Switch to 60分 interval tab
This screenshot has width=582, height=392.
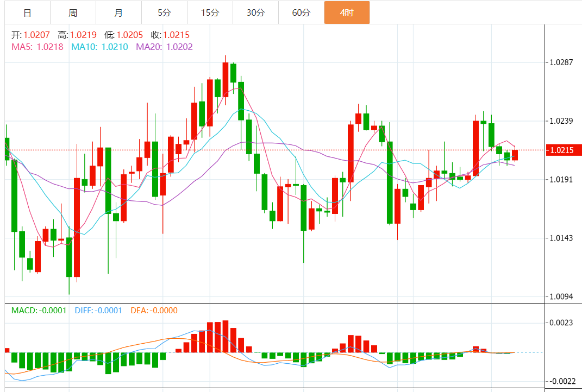301,12
